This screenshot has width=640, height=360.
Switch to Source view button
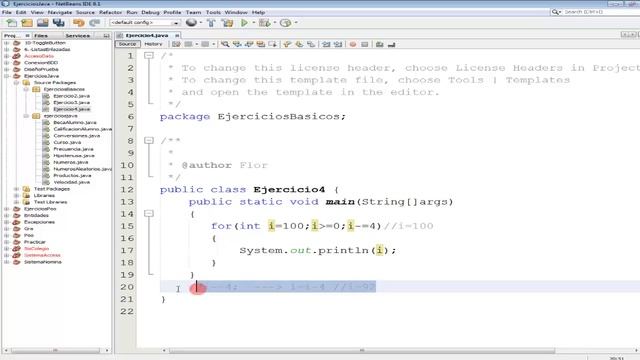[x=127, y=44]
